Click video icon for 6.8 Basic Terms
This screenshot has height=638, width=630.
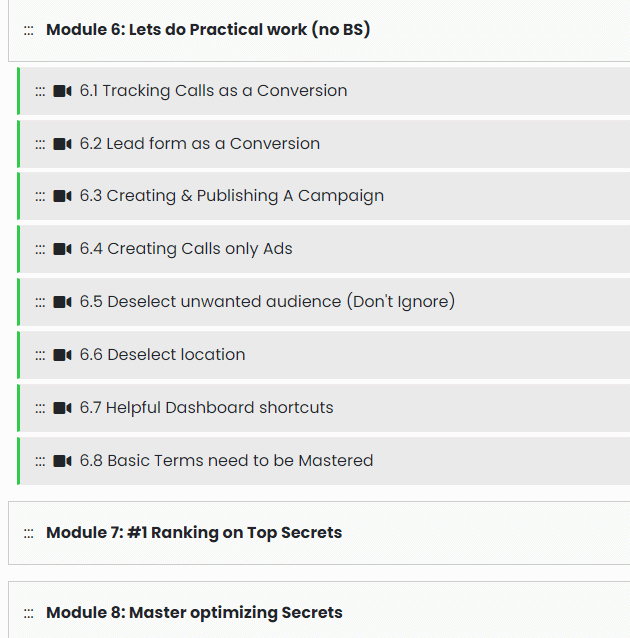coord(62,461)
